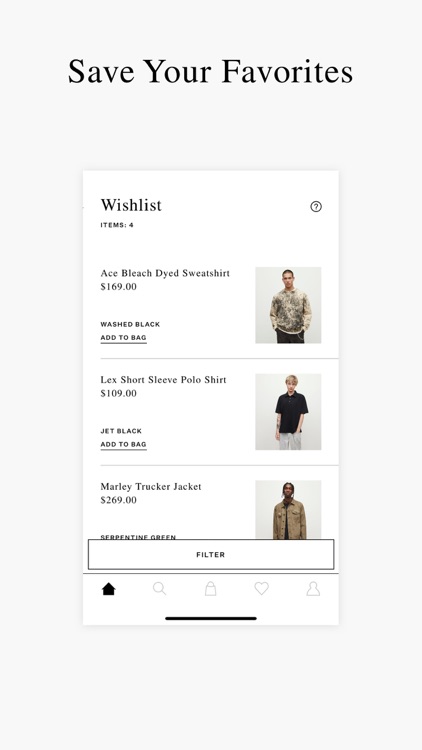The width and height of the screenshot is (422, 750).
Task: Open the shopping bag icon
Action: pyautogui.click(x=211, y=588)
